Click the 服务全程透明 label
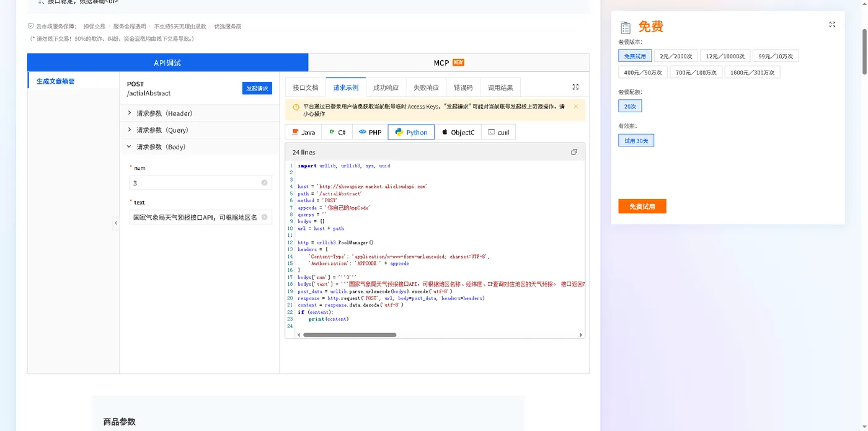 click(x=130, y=26)
